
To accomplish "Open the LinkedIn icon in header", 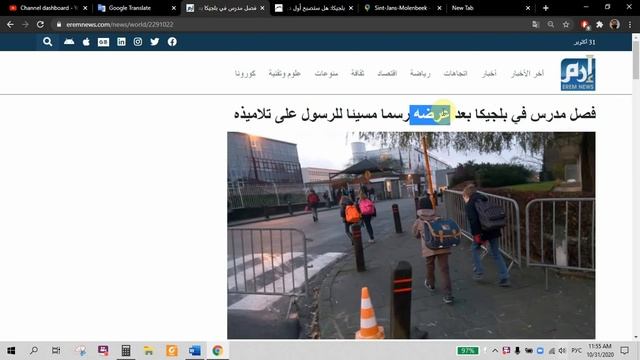I will [121, 42].
